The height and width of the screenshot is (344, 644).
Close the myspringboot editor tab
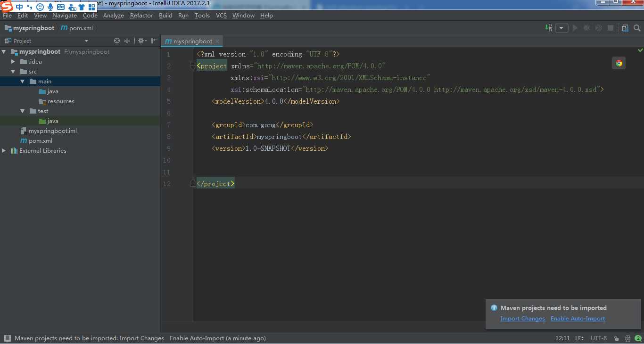click(217, 41)
